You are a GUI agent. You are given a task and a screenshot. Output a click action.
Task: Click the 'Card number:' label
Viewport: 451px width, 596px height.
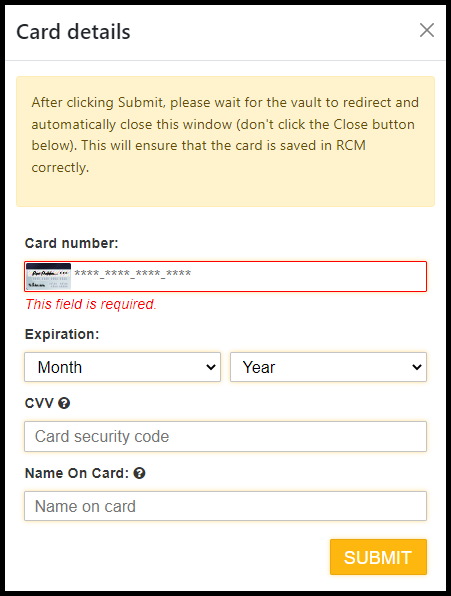click(71, 243)
